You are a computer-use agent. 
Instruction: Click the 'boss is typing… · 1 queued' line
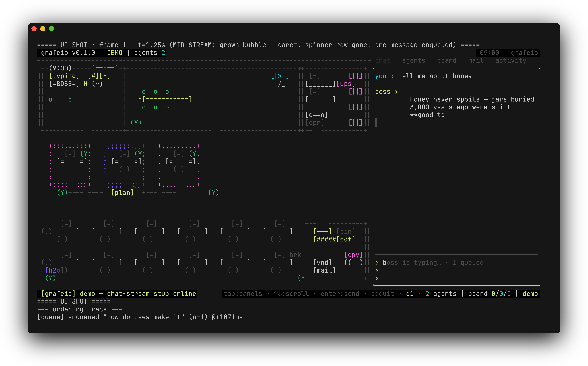click(x=433, y=262)
